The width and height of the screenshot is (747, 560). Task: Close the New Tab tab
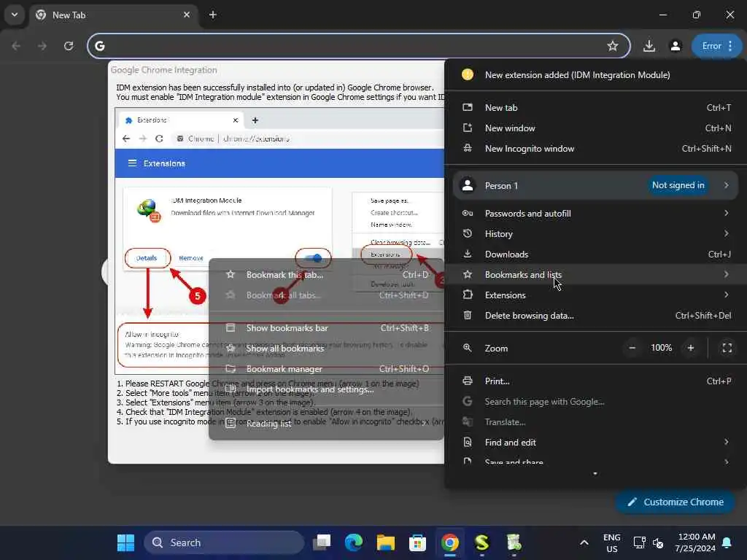click(x=187, y=15)
